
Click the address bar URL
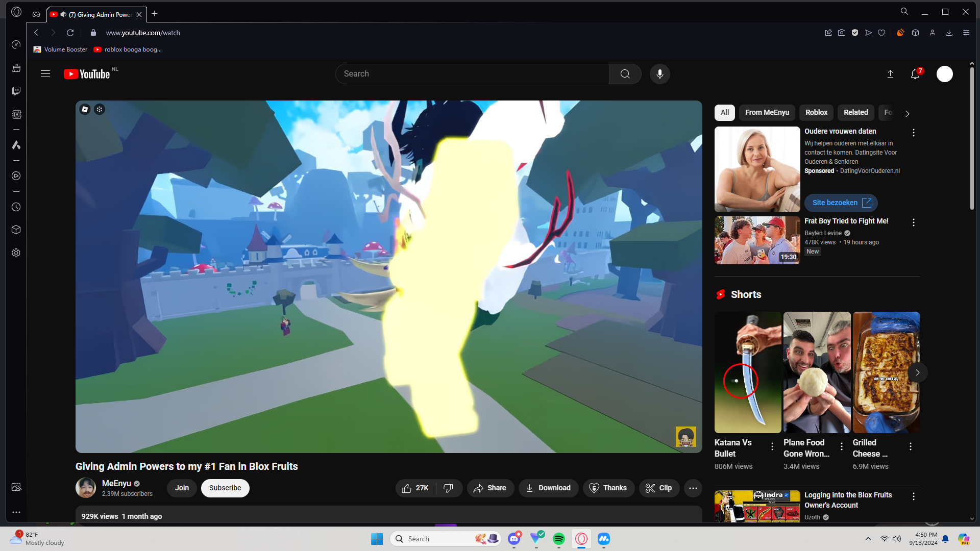click(143, 33)
